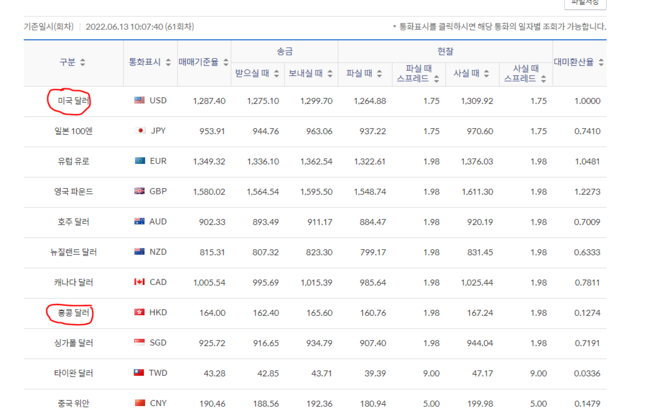Screen dimensions: 650x409
Task: Click the Canada flag next to CAD
Action: pyautogui.click(x=140, y=282)
